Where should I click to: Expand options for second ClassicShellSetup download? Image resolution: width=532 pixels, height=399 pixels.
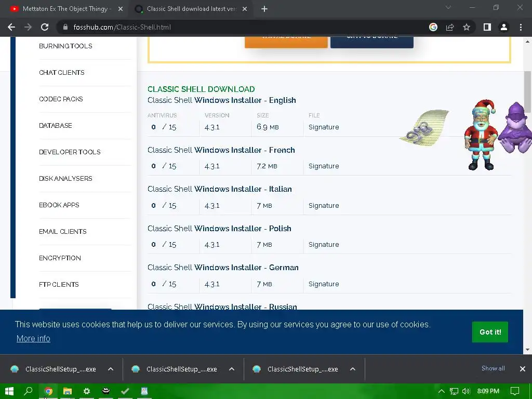pos(232,369)
